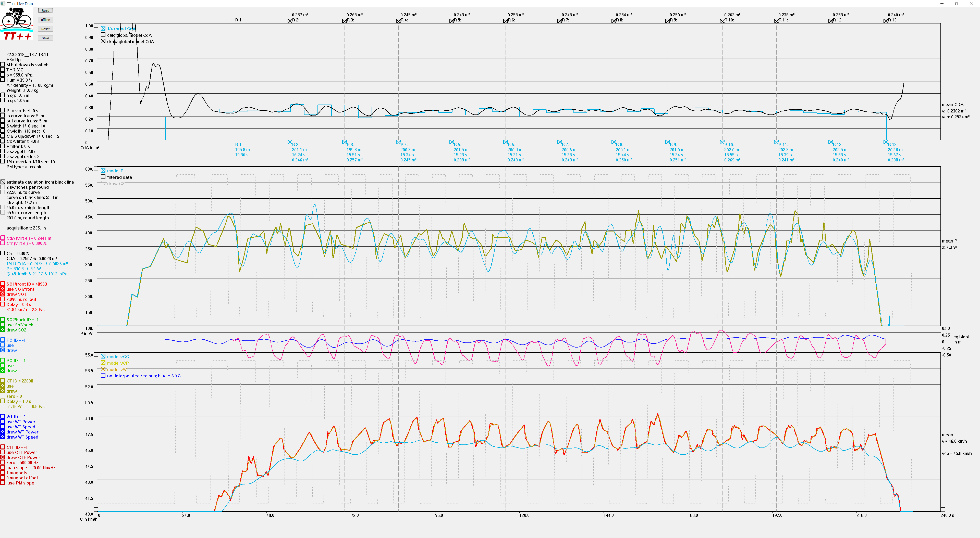The height and width of the screenshot is (538, 980).
Task: Toggle the R 11 marker below CdA chart
Action: pyautogui.click(x=776, y=142)
